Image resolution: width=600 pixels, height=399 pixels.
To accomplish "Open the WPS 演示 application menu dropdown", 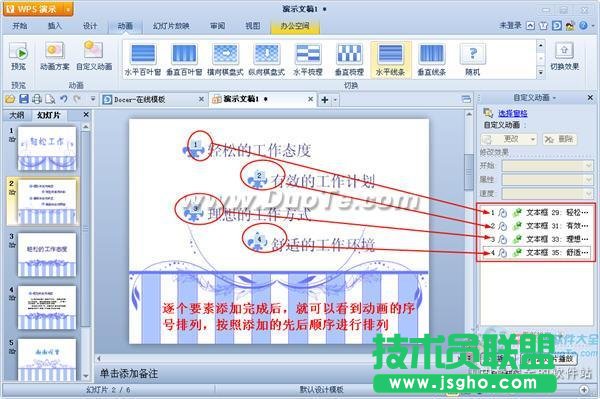I will pyautogui.click(x=68, y=9).
